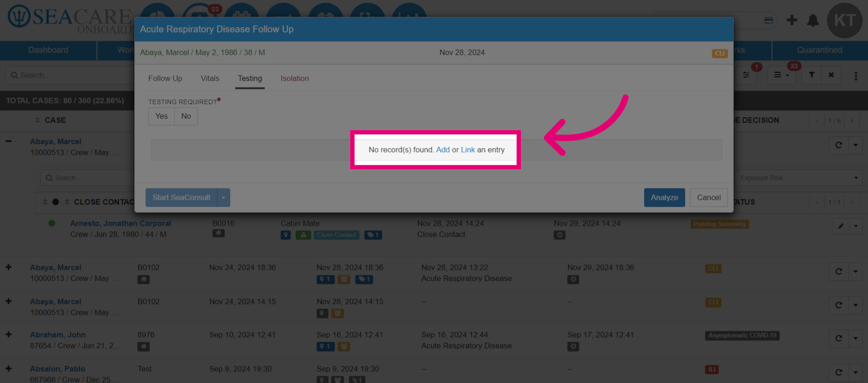The height and width of the screenshot is (383, 868).
Task: Collapse the expanded Abaya, Marcel row
Action: (9, 141)
